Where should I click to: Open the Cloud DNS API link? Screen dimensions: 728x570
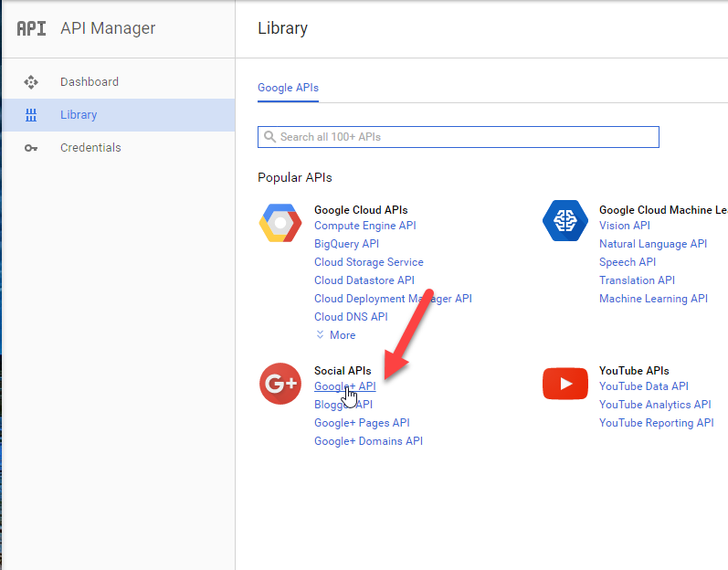coord(351,317)
